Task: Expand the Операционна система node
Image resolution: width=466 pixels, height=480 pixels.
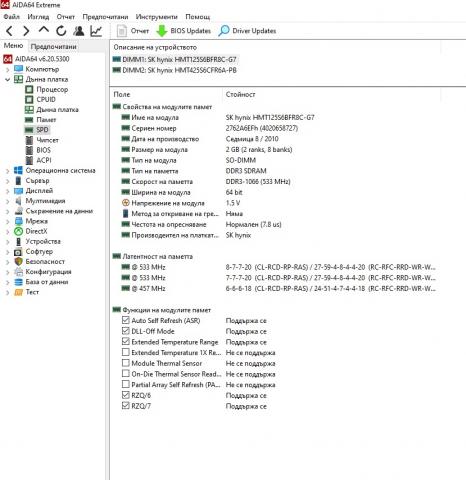Action: click(7, 171)
